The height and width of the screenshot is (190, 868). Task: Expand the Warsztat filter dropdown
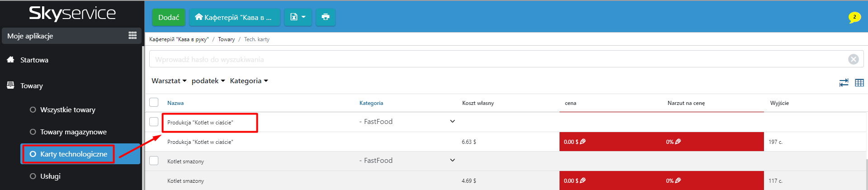(x=169, y=81)
